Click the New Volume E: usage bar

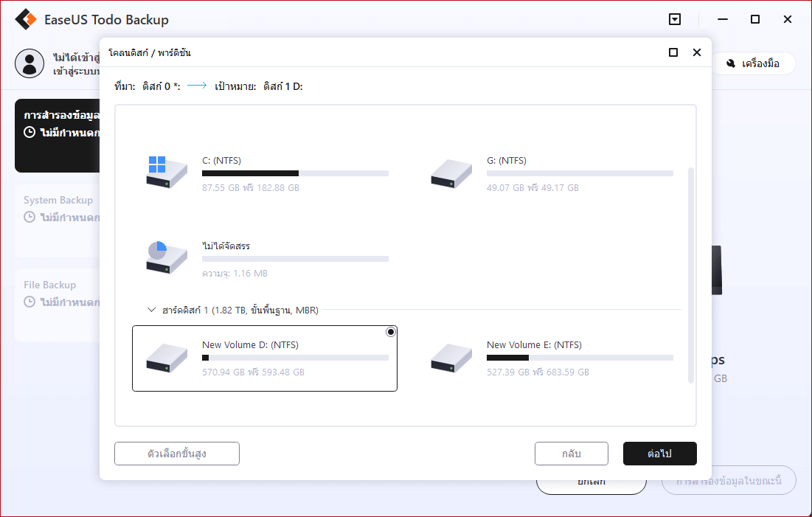click(580, 358)
